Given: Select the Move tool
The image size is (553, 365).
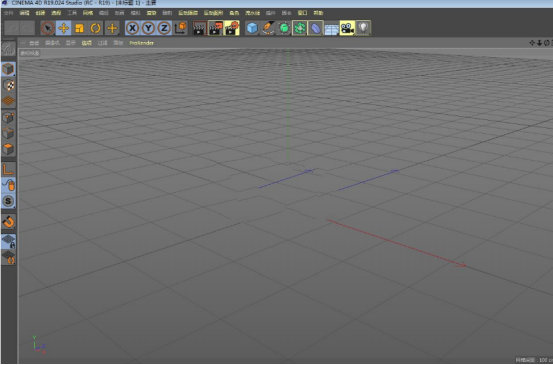Looking at the screenshot, I should pyautogui.click(x=63, y=28).
